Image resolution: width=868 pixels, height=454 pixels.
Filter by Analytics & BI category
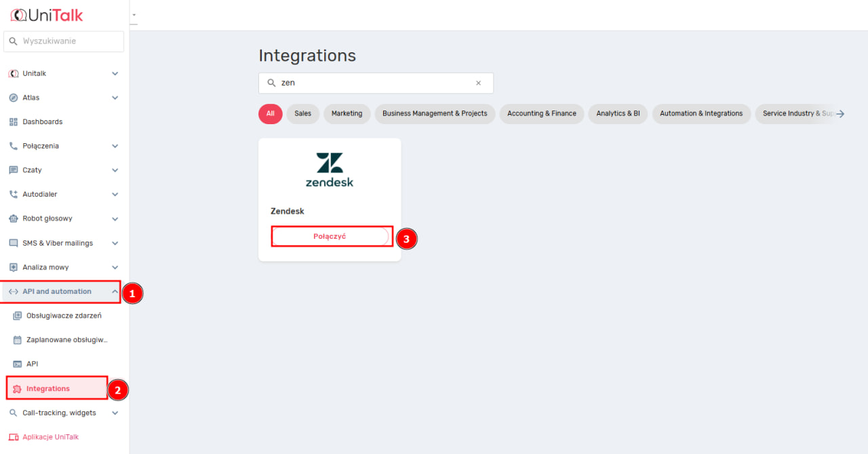pyautogui.click(x=618, y=114)
